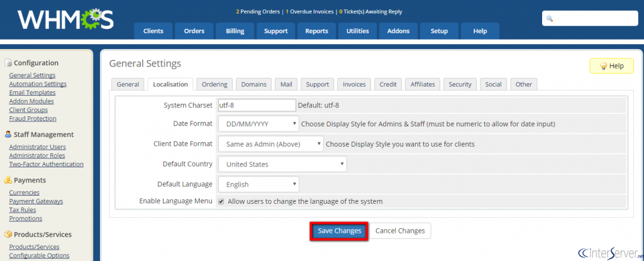This screenshot has height=261, width=644.
Task: Open the Utilities menu
Action: (357, 31)
